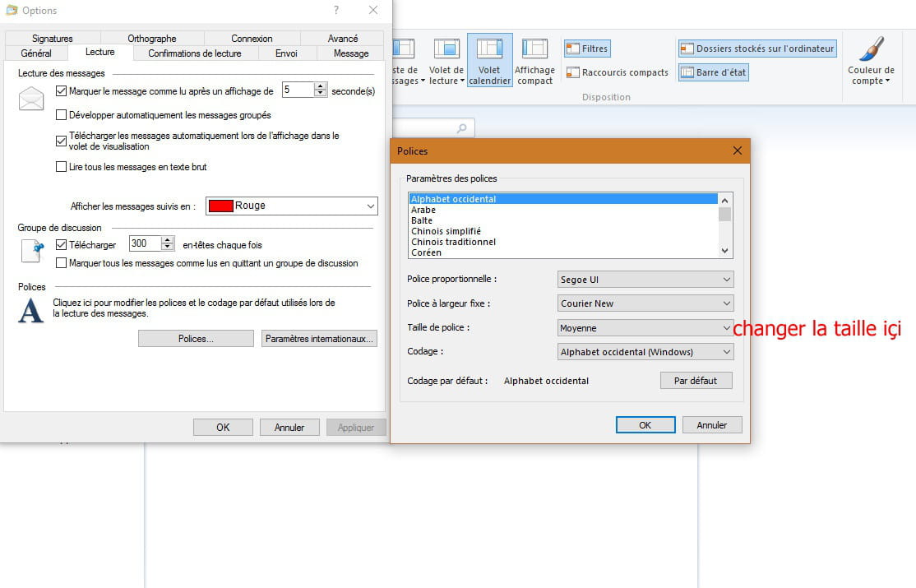This screenshot has width=916, height=588.
Task: Uncheck marquer le message comme lu
Action: point(61,90)
